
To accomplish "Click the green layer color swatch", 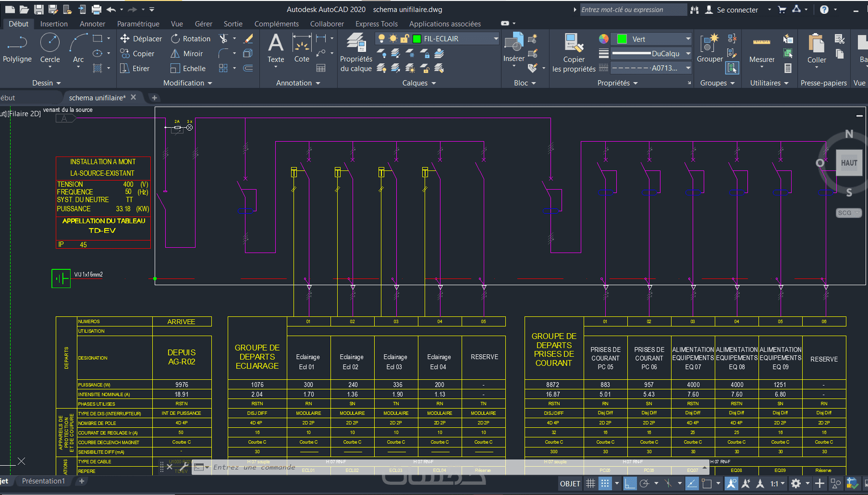I will click(417, 39).
